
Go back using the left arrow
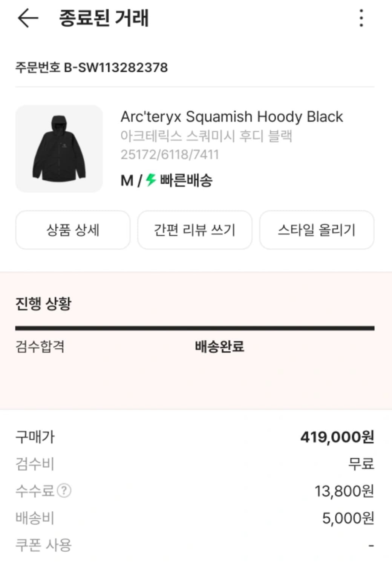(28, 18)
